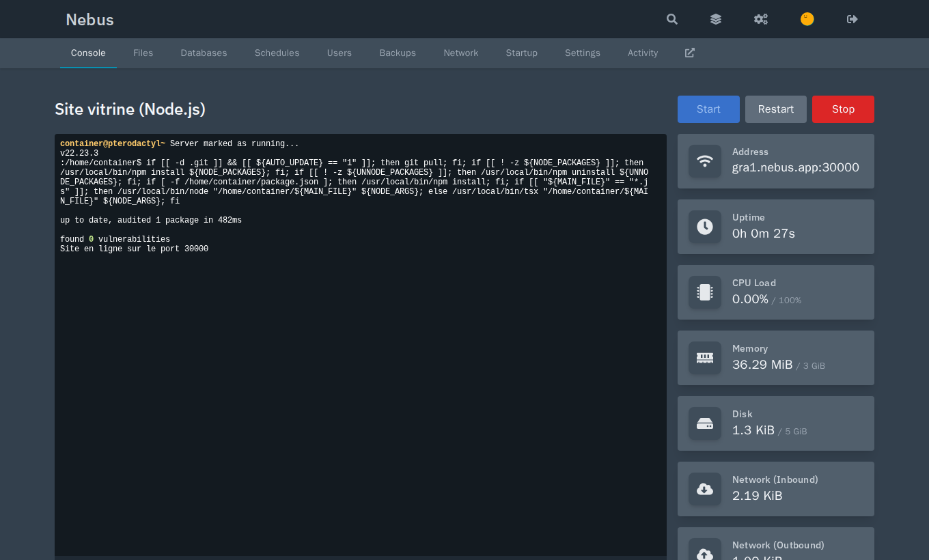Click the uptime value 0h 0m 27s

coord(764,234)
